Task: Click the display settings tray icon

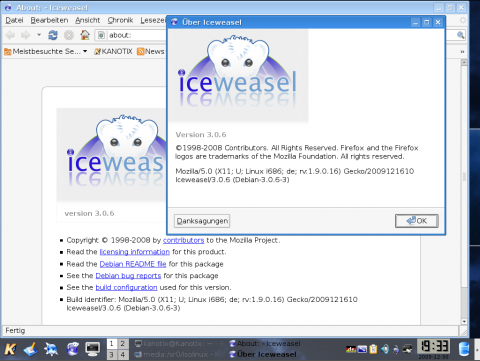Action: pos(362,349)
